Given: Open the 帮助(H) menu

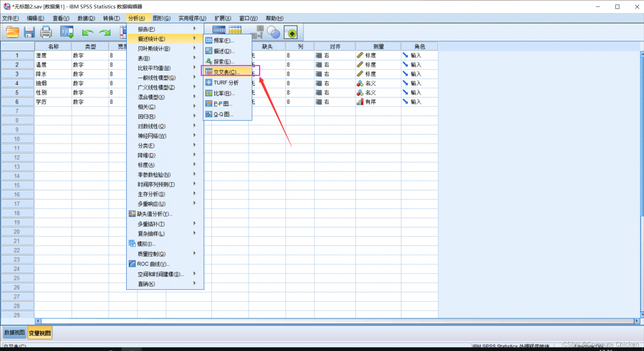Looking at the screenshot, I should 275,18.
